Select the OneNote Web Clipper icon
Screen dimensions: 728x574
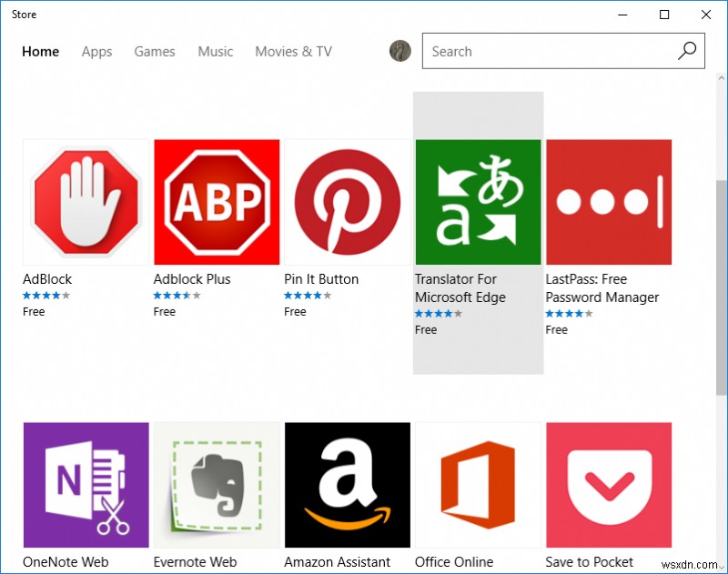pyautogui.click(x=85, y=484)
